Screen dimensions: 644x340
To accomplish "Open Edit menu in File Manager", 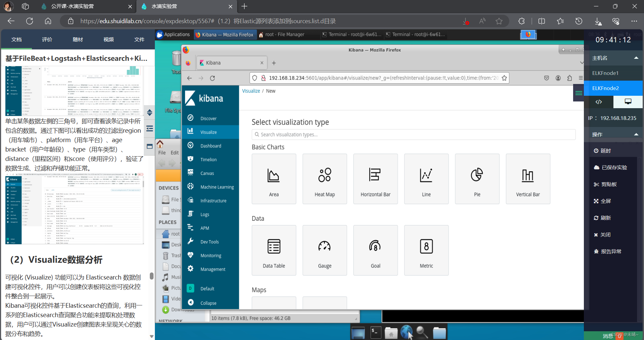I will [x=175, y=153].
